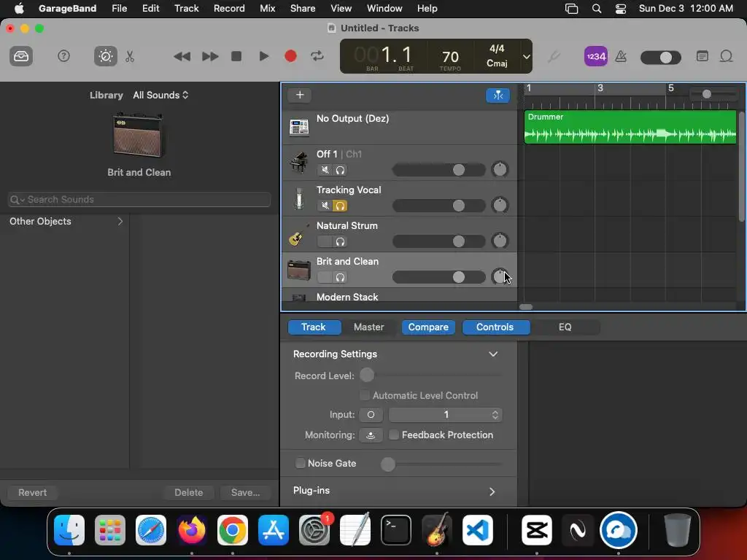Click the Brit and Clean amp thumbnail
The image size is (747, 560).
tap(139, 135)
